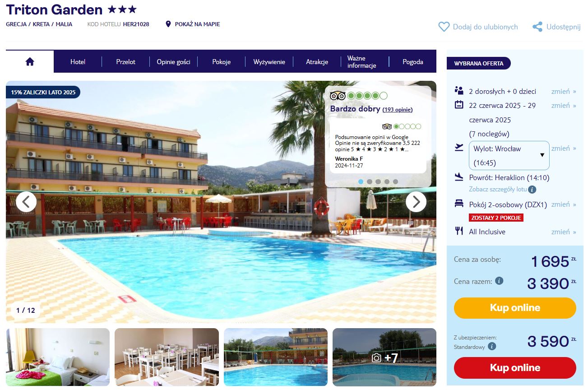This screenshot has width=588, height=390.
Task: Select the fourth review carousel dot
Action: 387,181
